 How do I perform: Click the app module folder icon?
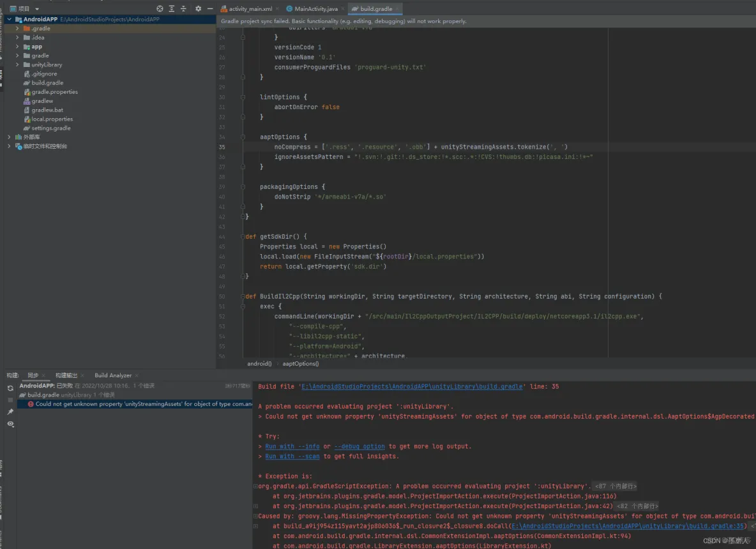[x=27, y=47]
